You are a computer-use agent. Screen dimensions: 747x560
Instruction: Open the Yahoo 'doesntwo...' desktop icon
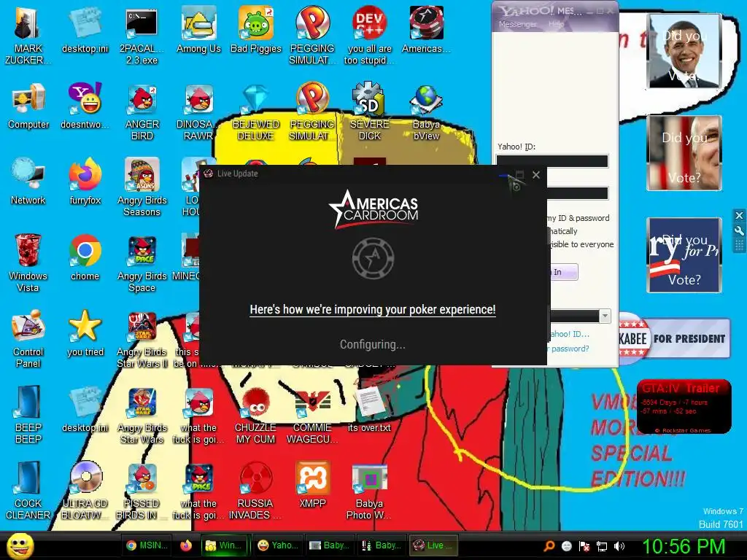85,106
